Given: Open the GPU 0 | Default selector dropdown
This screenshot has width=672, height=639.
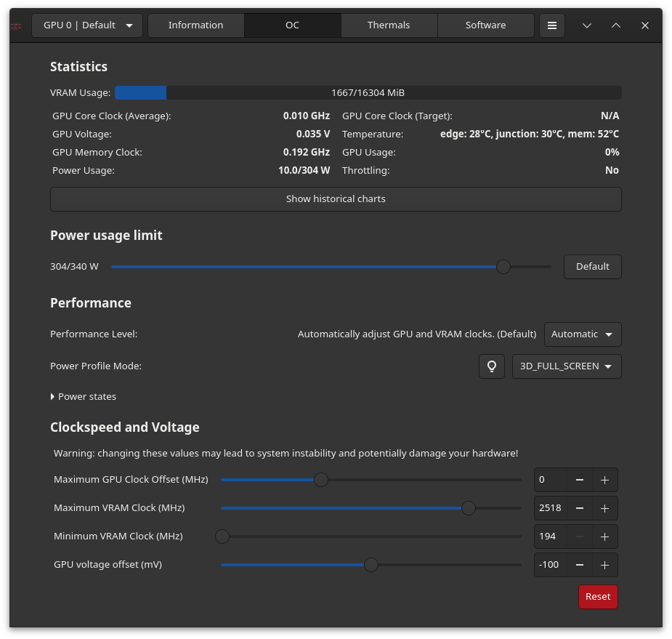Looking at the screenshot, I should pos(87,25).
